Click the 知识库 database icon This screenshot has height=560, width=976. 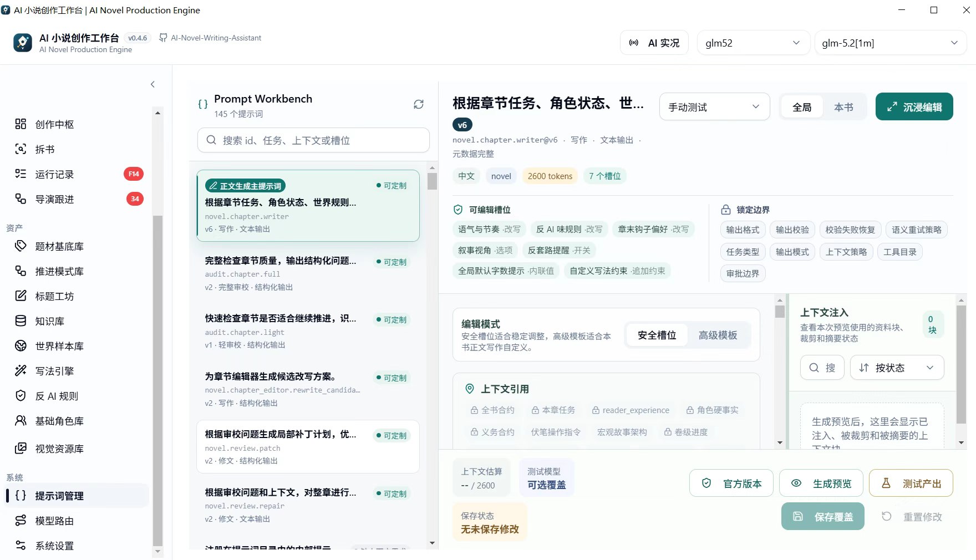[x=21, y=321]
